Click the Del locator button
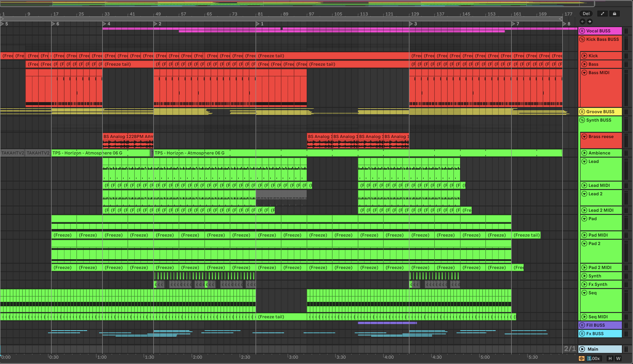 tap(586, 14)
